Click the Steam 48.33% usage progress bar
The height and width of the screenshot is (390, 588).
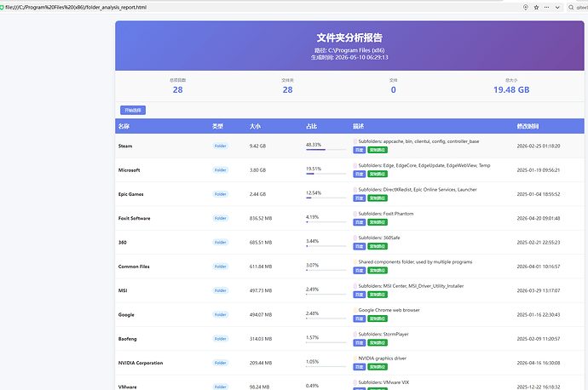click(326, 150)
